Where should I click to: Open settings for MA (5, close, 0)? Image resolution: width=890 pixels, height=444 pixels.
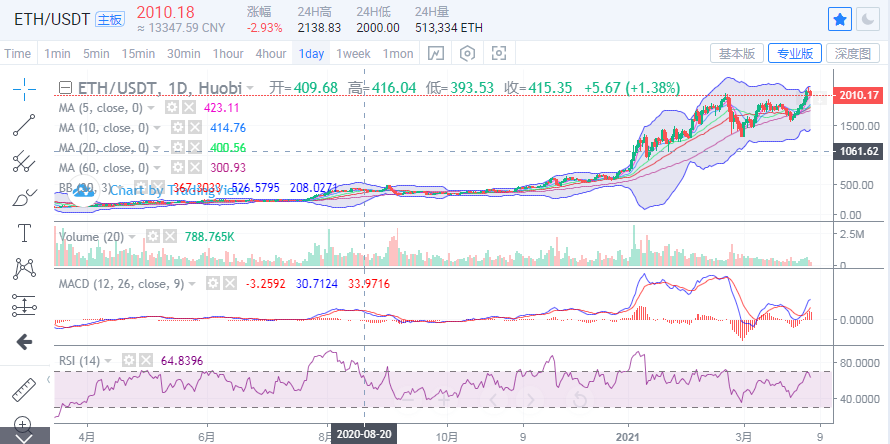click(x=172, y=108)
